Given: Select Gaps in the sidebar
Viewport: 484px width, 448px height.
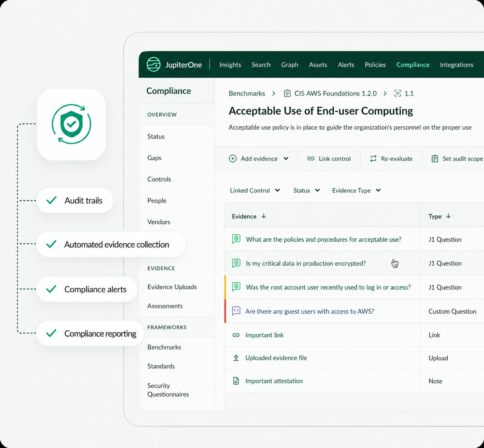Looking at the screenshot, I should 154,158.
